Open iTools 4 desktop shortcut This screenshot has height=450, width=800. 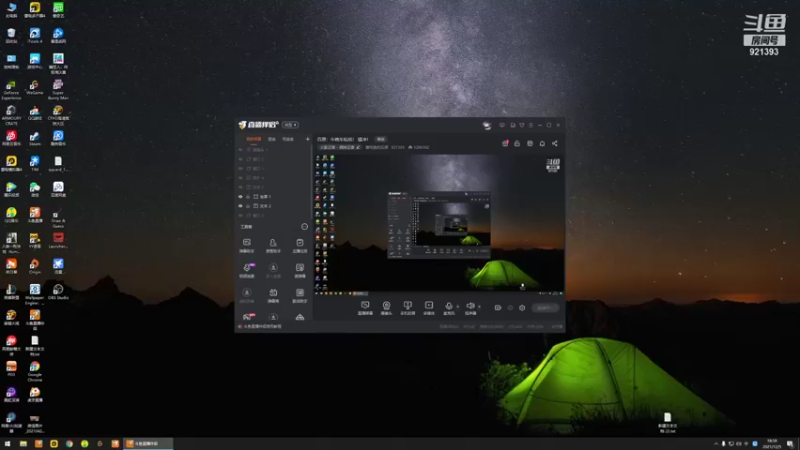[35, 36]
